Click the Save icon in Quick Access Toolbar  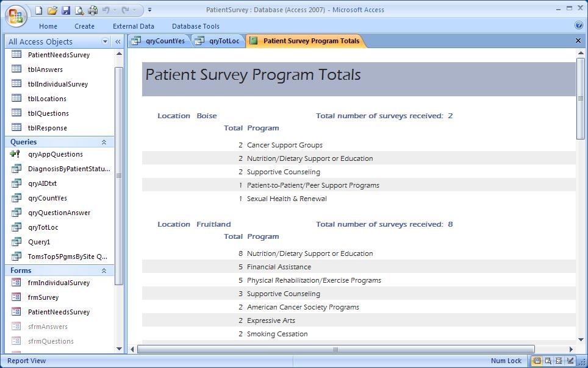(65, 10)
